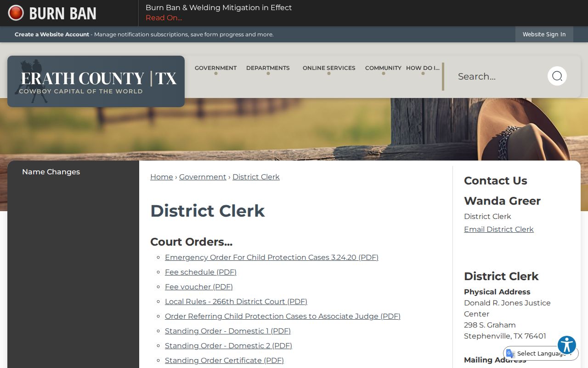Click the 298 S. Graham address line
The height and width of the screenshot is (368, 588).
[x=490, y=325]
